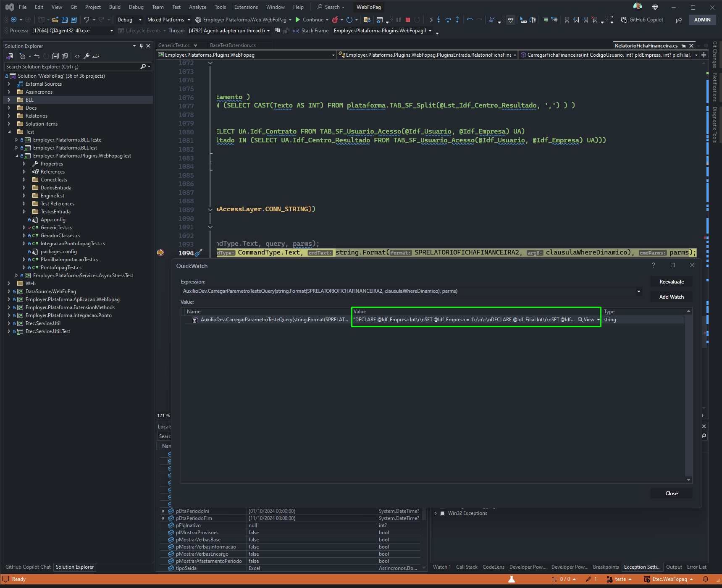The height and width of the screenshot is (588, 722).
Task: Click the Collapse All icon in Solution Explorer
Action: tap(55, 56)
